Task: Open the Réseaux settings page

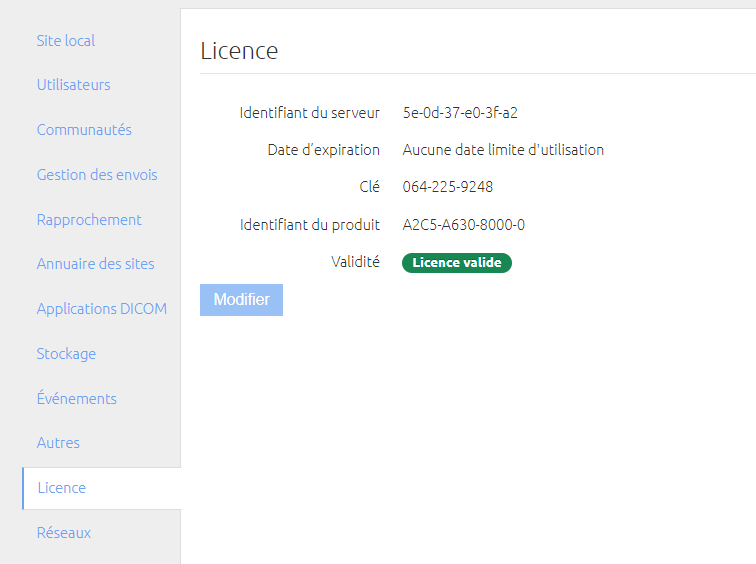Action: 64,533
